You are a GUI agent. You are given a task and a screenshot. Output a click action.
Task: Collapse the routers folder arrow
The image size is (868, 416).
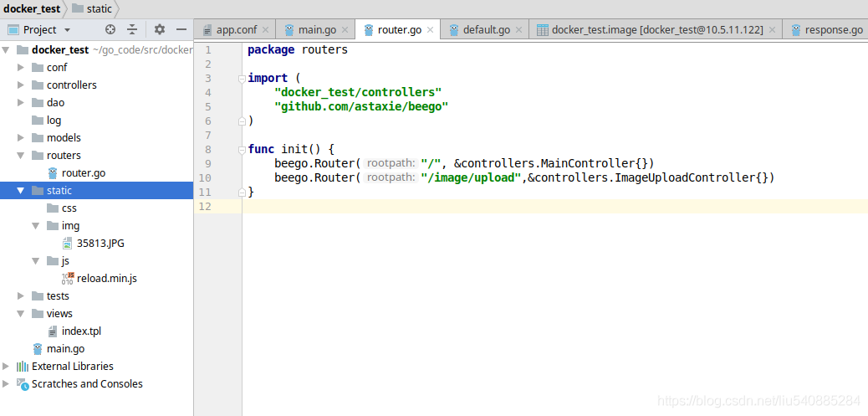tap(21, 156)
